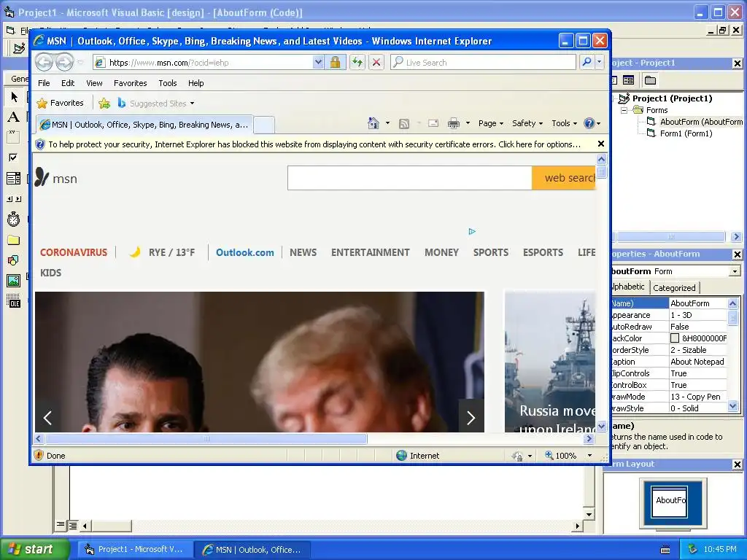This screenshot has width=747, height=560.
Task: Open the Favorites menu in menu bar
Action: point(130,83)
